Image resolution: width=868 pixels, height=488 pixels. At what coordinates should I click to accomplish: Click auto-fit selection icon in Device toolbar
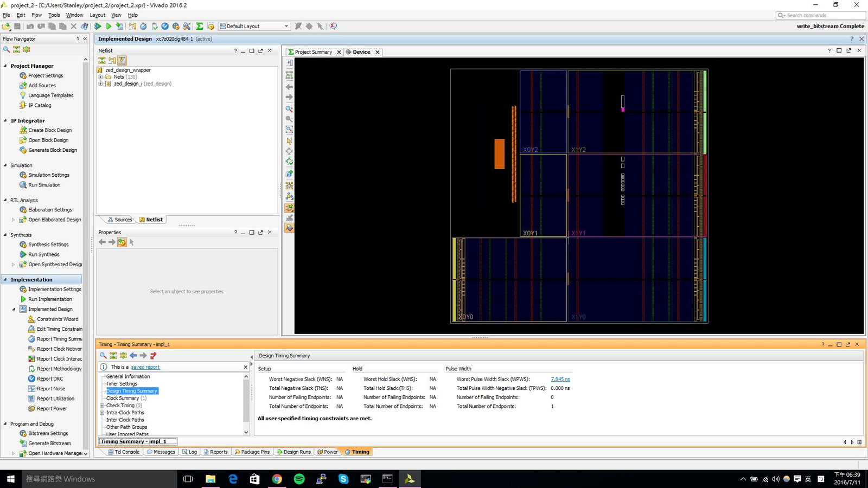(x=289, y=162)
